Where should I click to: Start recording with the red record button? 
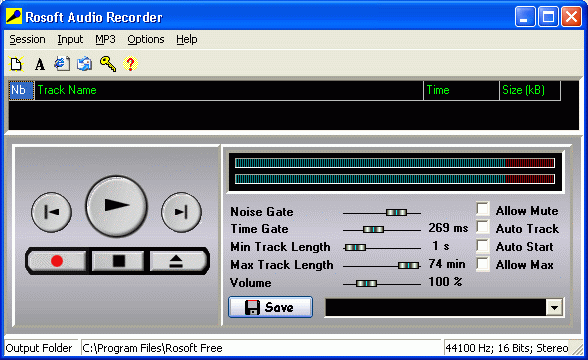(x=57, y=261)
